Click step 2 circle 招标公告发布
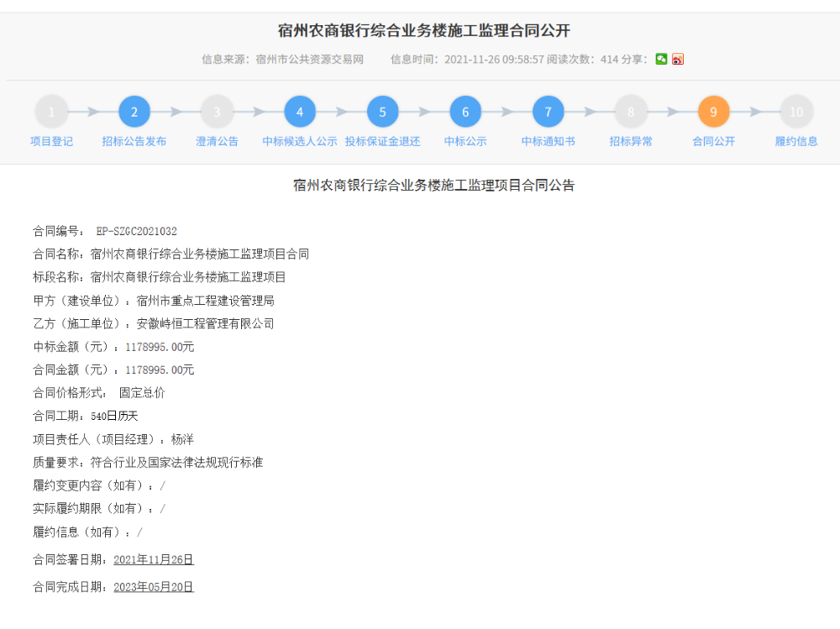The image size is (840, 629). [134, 112]
